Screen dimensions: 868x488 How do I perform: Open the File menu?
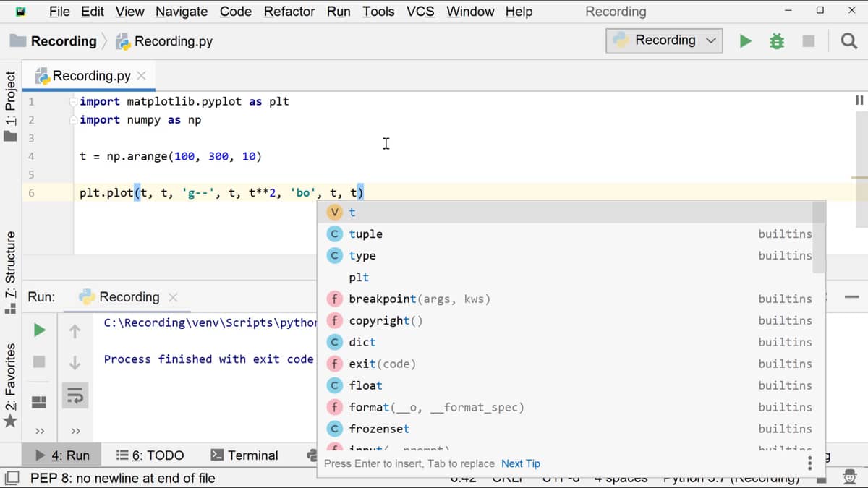click(x=59, y=12)
